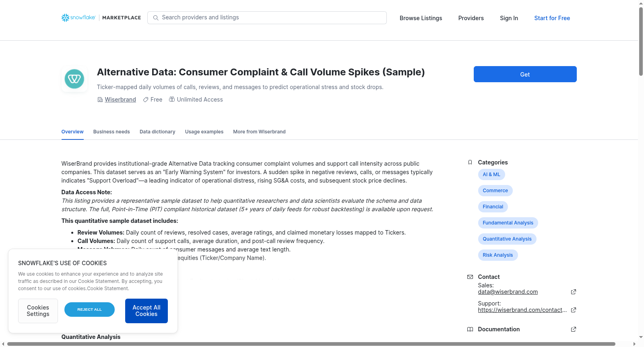Select the Quantitative Analysis category tag
This screenshot has height=347, width=644.
click(507, 239)
